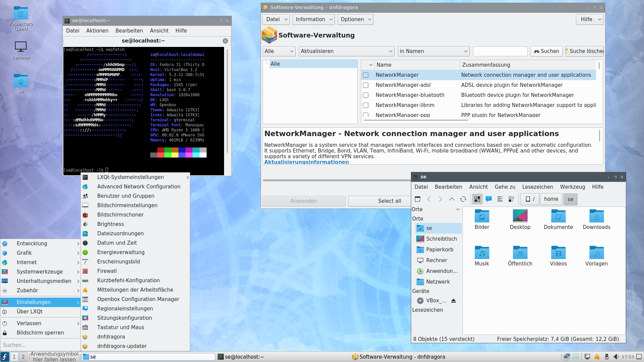Switch to thumbnail view with blue info icon

click(x=489, y=199)
